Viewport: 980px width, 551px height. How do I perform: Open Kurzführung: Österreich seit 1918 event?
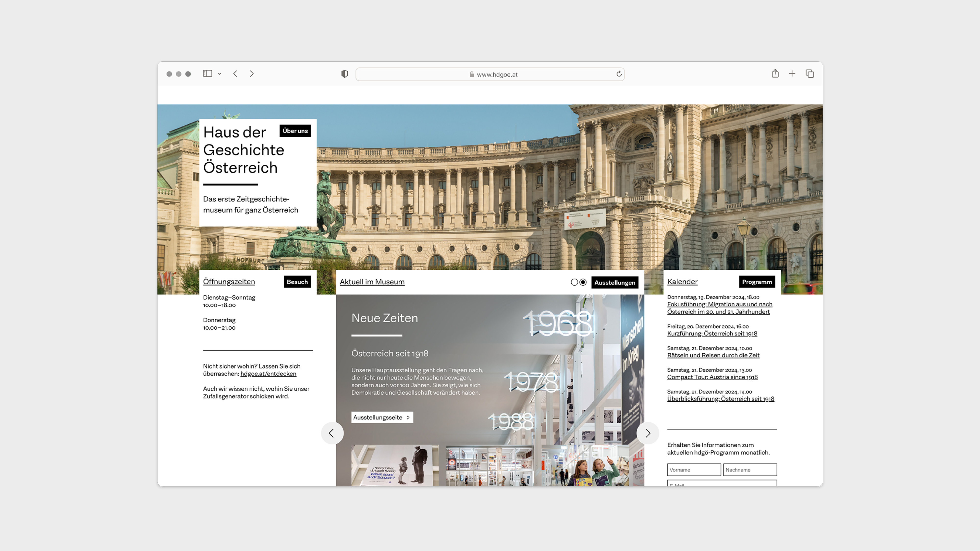tap(712, 334)
